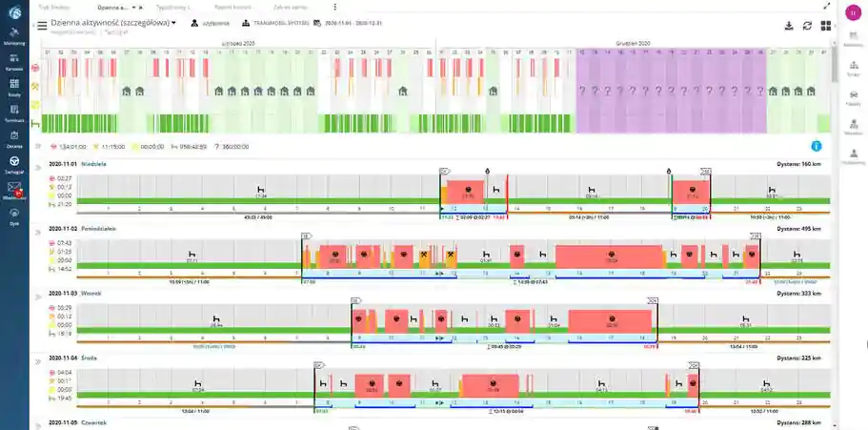
Task: Expand the 2020-11-02 Poniedziałek day row
Action: coord(38,232)
